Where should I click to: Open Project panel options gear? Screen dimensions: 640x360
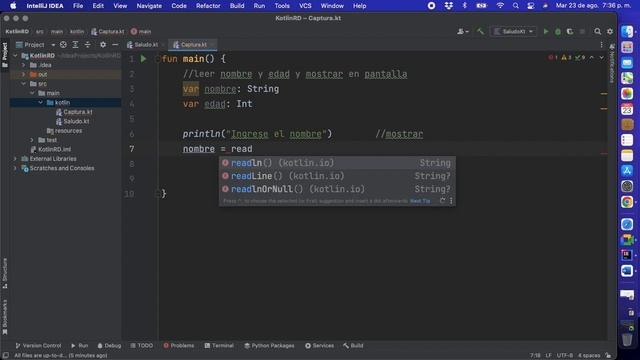tap(103, 44)
